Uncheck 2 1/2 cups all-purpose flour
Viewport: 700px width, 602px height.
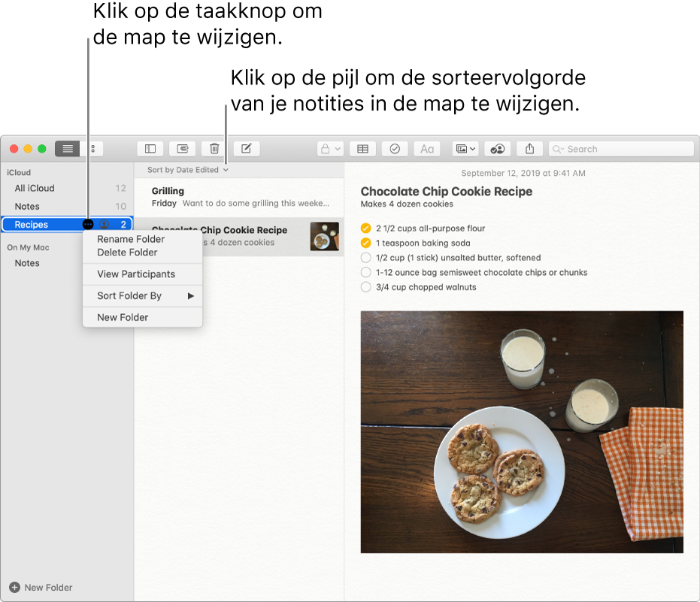pos(365,228)
